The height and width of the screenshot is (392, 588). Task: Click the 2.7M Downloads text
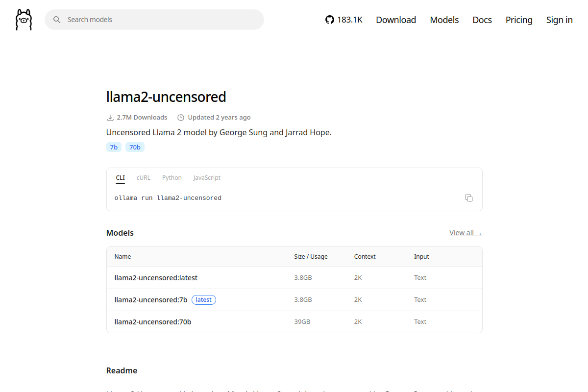142,118
